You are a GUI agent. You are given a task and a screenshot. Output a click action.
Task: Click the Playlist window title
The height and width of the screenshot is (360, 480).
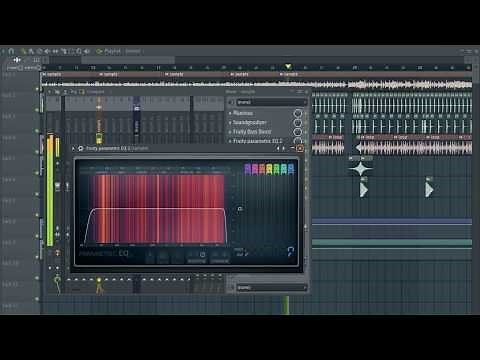(x=112, y=51)
